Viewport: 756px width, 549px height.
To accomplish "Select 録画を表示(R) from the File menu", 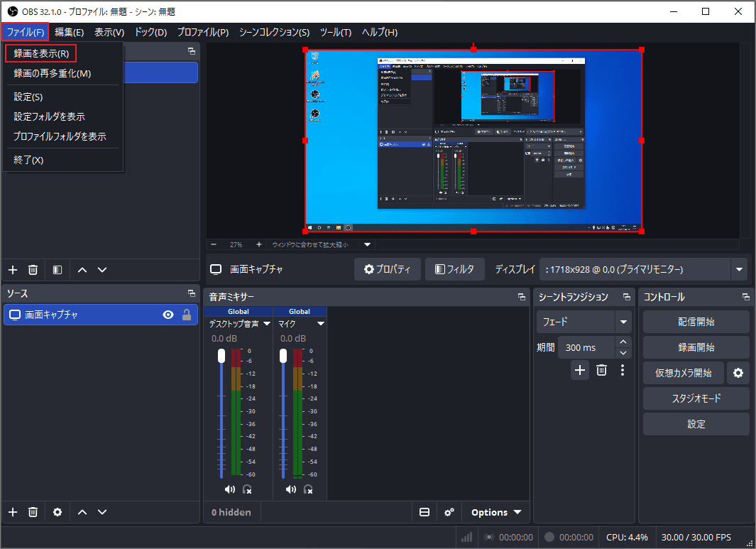I will click(x=41, y=53).
